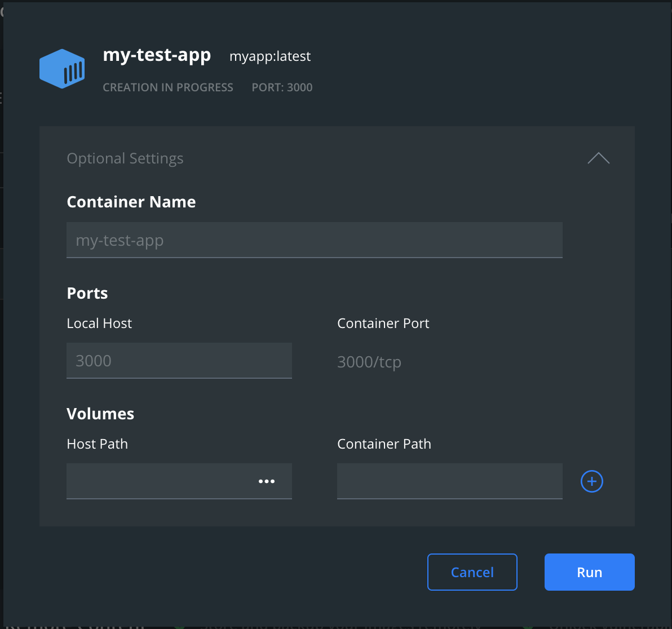
Task: Click into the Host Path text field
Action: coord(158,481)
